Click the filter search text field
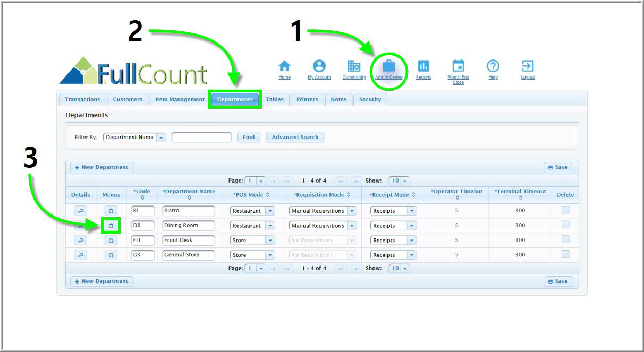Screen dimensions: 644x352 click(x=201, y=138)
